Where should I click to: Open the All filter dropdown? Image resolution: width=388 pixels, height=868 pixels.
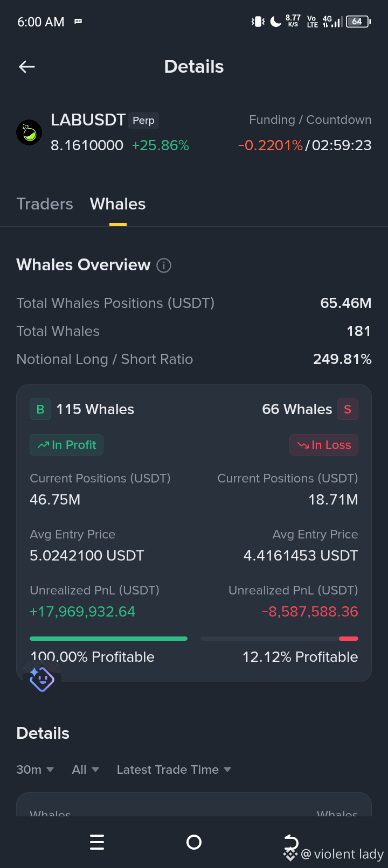(x=85, y=769)
